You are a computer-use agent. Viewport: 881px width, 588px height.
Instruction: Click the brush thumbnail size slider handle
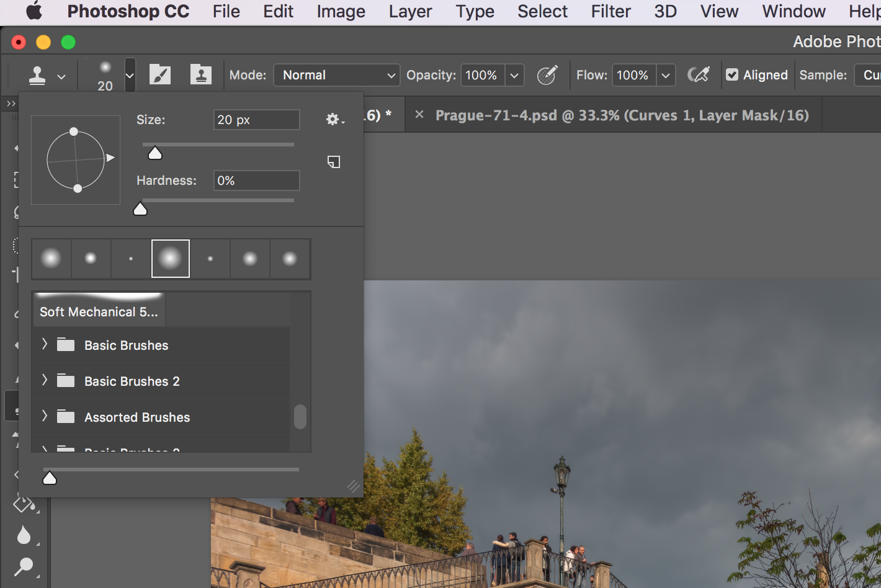[50, 478]
